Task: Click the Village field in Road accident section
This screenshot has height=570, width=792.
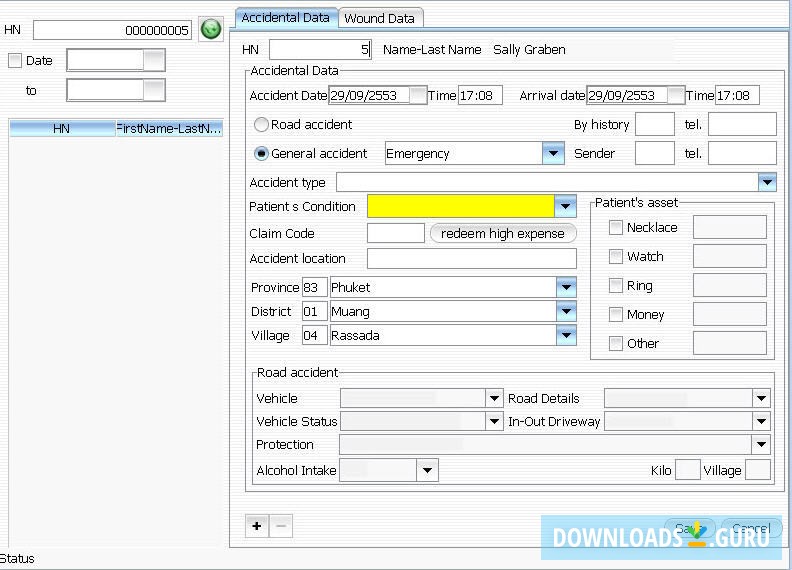Action: [758, 470]
